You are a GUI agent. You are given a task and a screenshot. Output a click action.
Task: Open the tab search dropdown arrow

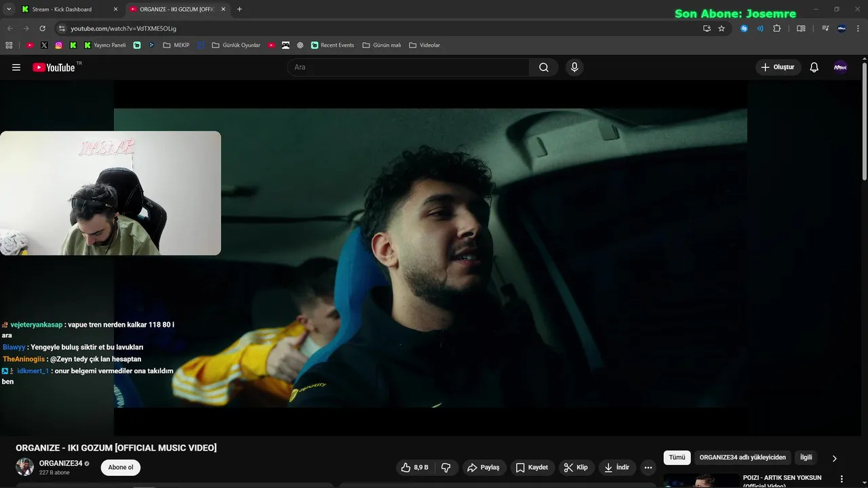9,9
